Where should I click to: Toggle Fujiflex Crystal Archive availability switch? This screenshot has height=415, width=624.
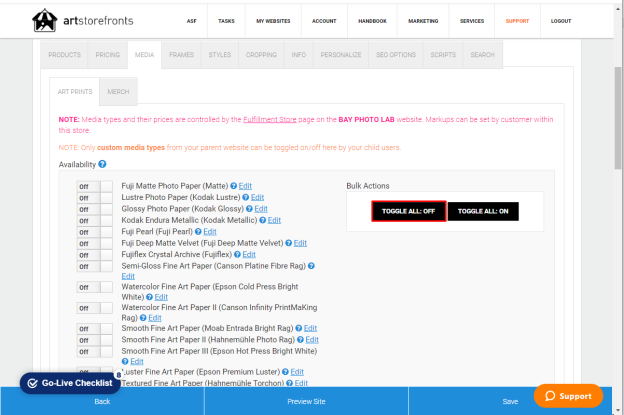coord(94,255)
